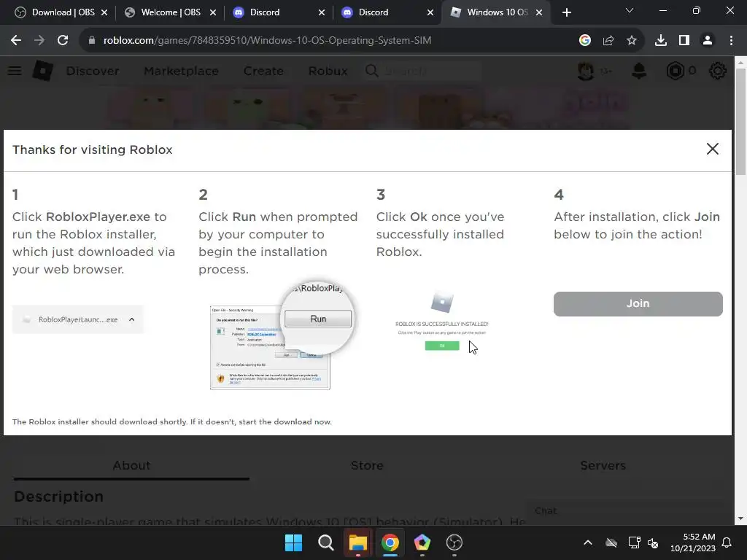This screenshot has height=560, width=747.
Task: Open the Windows Start menu
Action: (x=293, y=542)
